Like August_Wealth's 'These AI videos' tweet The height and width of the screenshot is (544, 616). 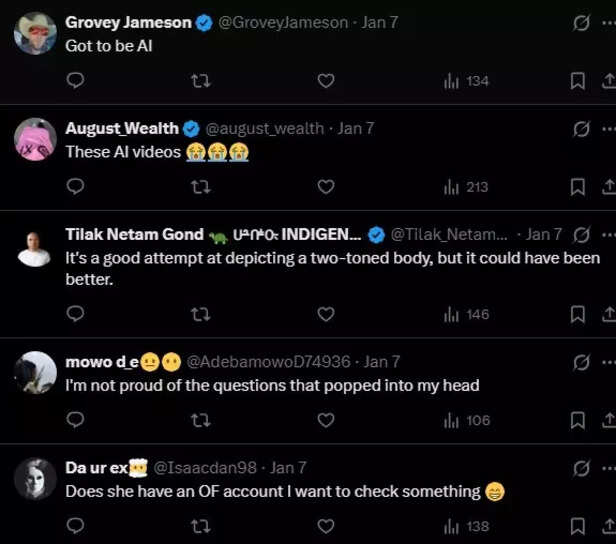pos(325,187)
